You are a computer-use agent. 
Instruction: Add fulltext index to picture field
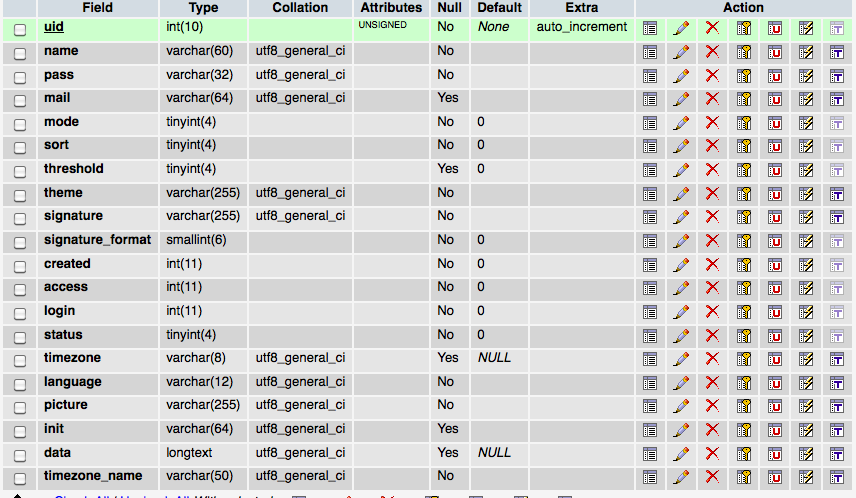pyautogui.click(x=837, y=405)
